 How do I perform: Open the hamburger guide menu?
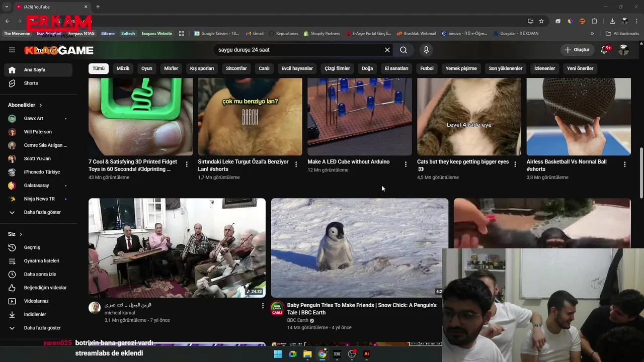tap(12, 50)
